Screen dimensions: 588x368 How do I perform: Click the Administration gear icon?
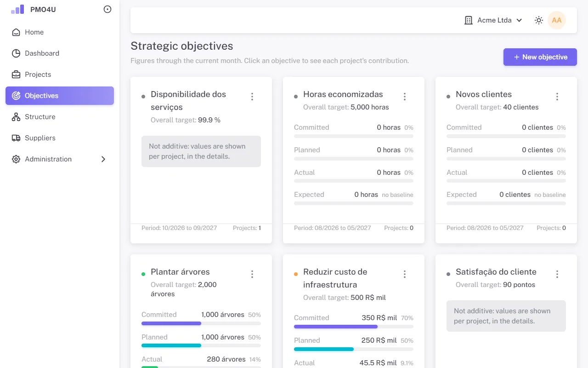[x=16, y=159]
